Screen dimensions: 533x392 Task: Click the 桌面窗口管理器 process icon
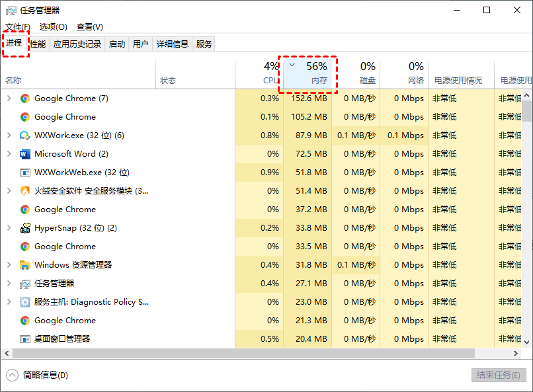pos(25,339)
